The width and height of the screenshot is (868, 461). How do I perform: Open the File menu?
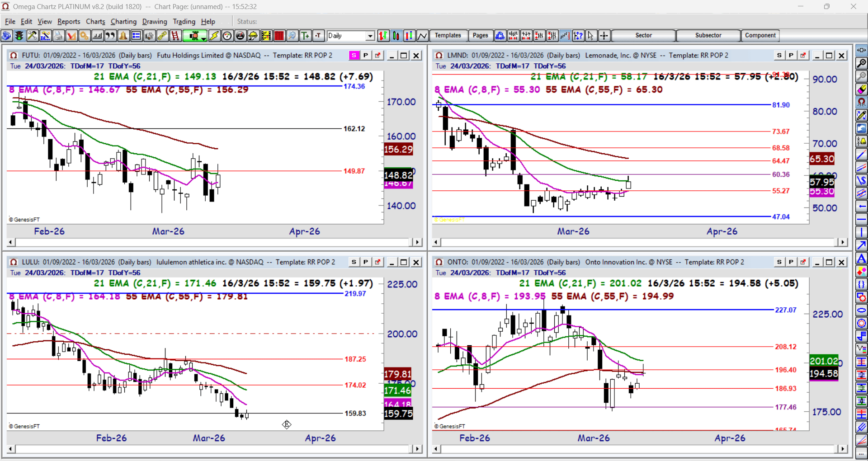10,22
